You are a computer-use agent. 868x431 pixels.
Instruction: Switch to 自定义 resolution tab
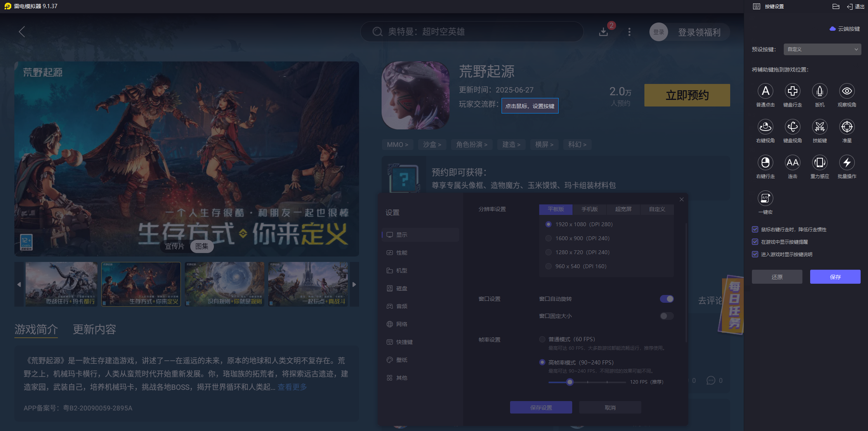(x=657, y=209)
